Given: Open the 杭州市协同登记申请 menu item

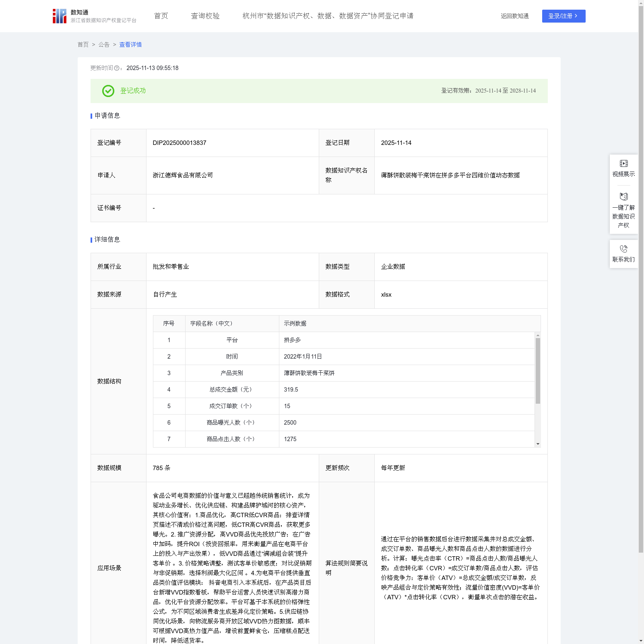Looking at the screenshot, I should point(328,16).
